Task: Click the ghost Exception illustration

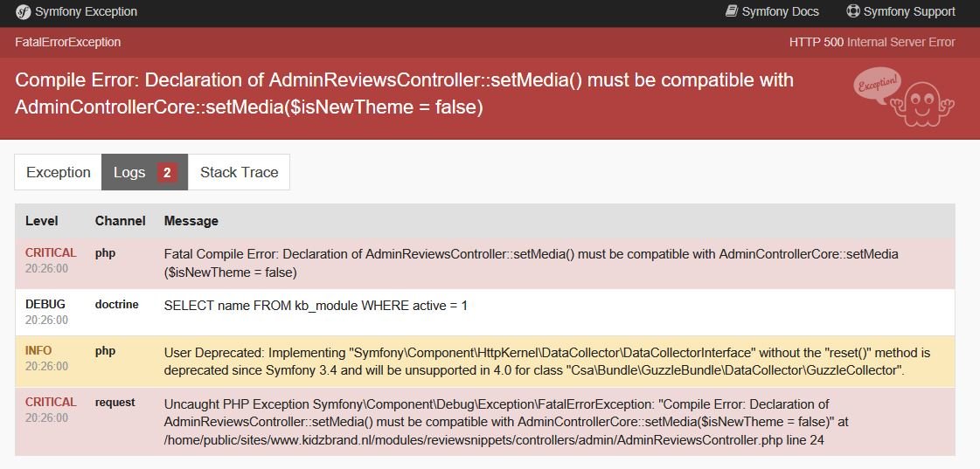Action: point(904,96)
